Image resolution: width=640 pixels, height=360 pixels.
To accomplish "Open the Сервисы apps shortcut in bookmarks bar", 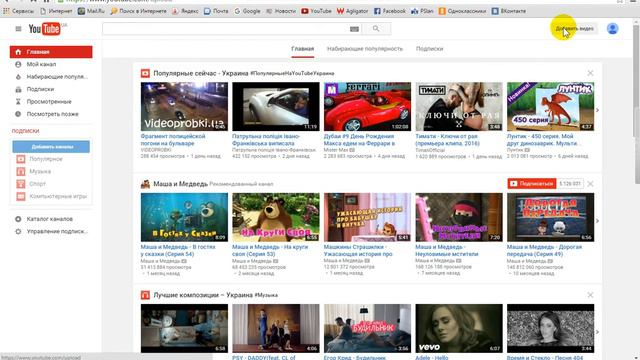I will pyautogui.click(x=19, y=11).
